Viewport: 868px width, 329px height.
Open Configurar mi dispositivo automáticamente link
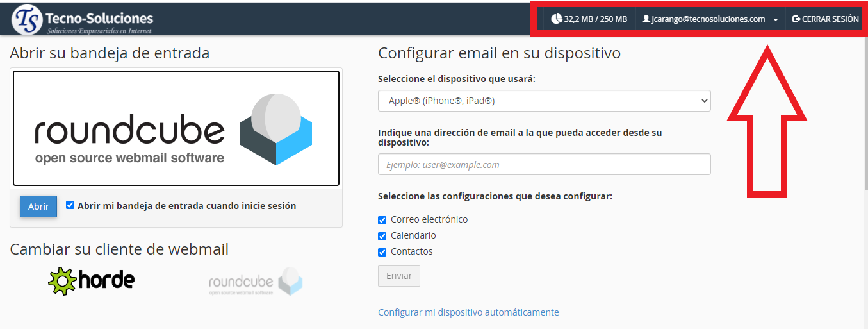468,312
